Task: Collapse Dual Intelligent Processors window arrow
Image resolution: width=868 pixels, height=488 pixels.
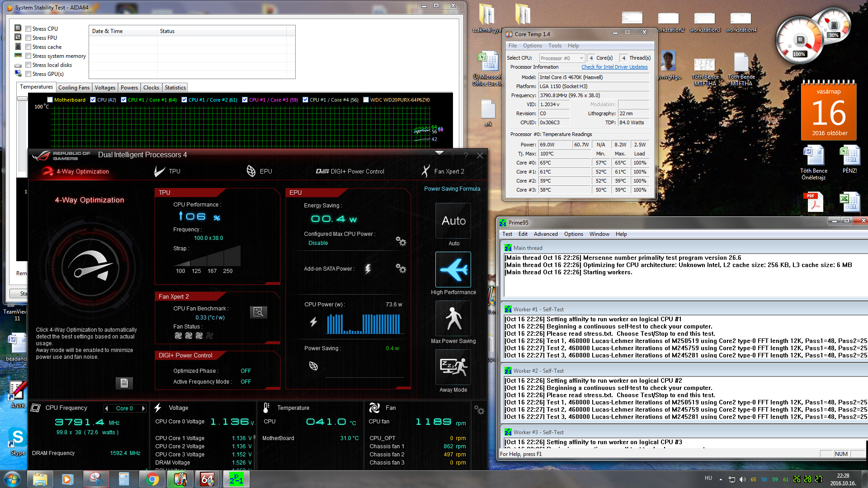Action: click(439, 153)
